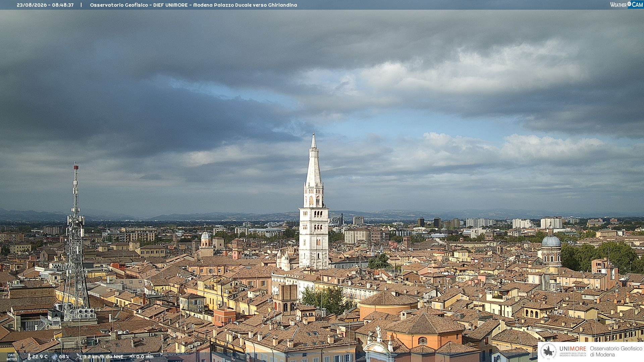Click the vertical bar separator in the header
Image resolution: width=644 pixels, height=362 pixels.
click(x=81, y=5)
